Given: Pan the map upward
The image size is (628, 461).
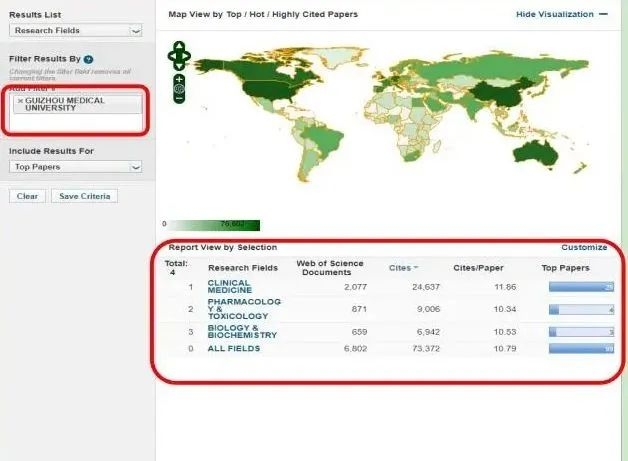Looking at the screenshot, I should [179, 46].
